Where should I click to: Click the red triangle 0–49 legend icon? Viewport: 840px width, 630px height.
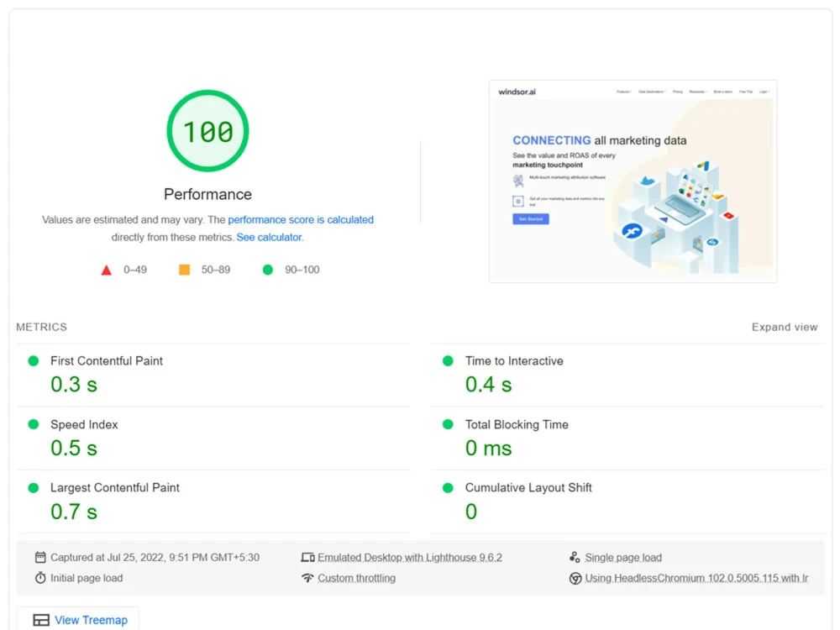[107, 270]
